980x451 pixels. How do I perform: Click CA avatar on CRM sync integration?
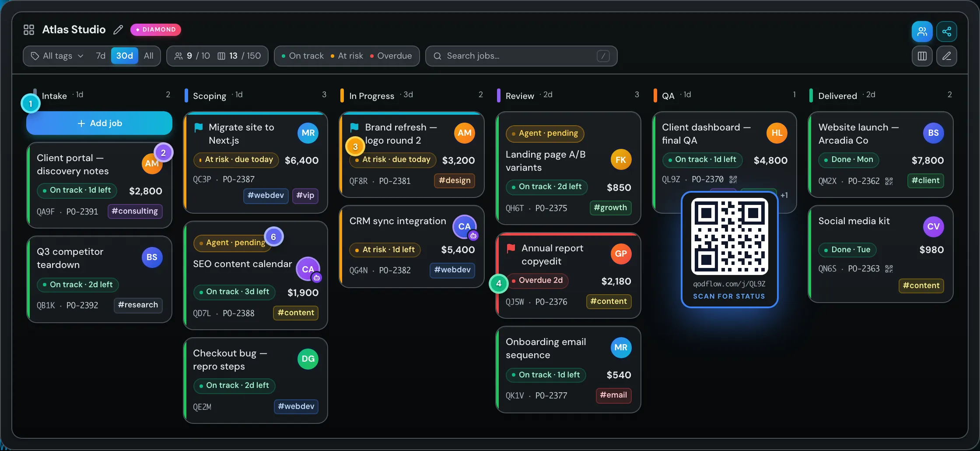pos(465,227)
